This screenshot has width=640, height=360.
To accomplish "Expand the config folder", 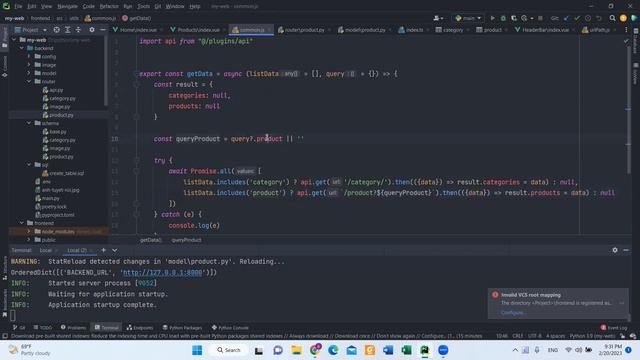I will tap(29, 56).
